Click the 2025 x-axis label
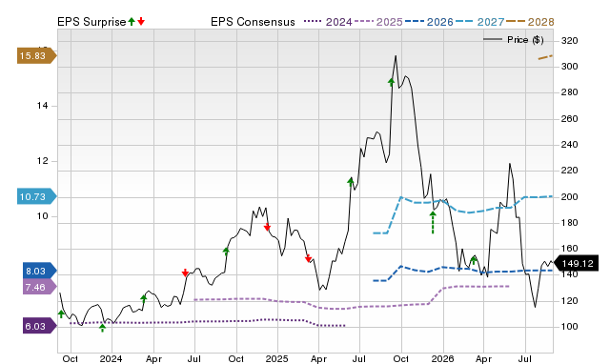 276,358
